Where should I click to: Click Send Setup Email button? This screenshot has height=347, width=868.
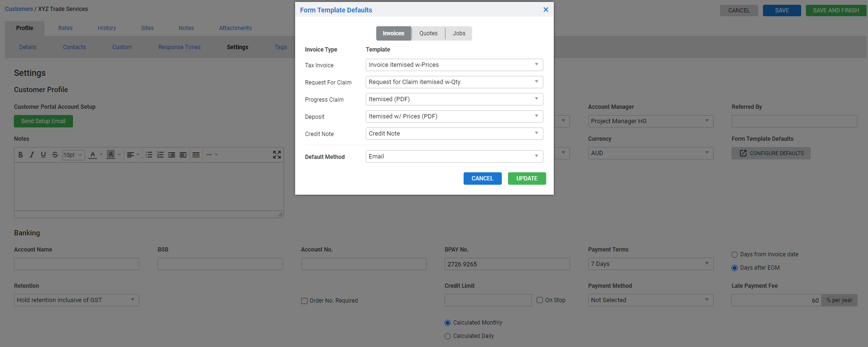(43, 121)
